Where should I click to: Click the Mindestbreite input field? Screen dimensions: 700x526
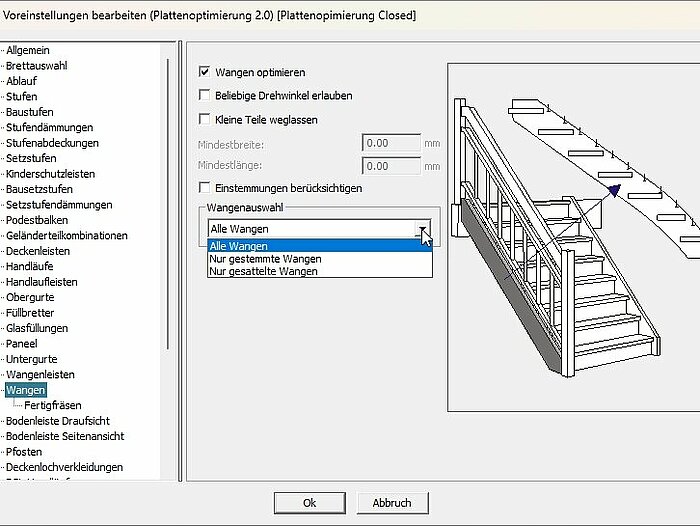click(391, 143)
